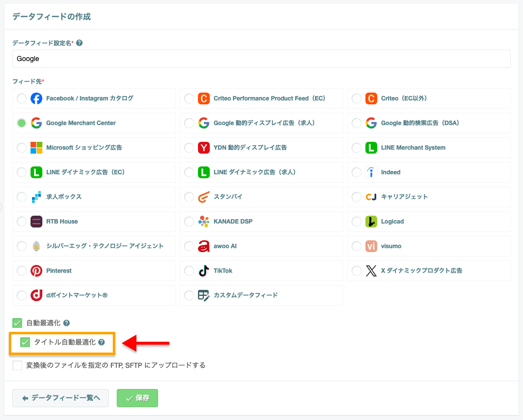Screen dimensions: 523x420
Task: Select Facebook / Instagram カタログ radio button
Action: [x=22, y=98]
